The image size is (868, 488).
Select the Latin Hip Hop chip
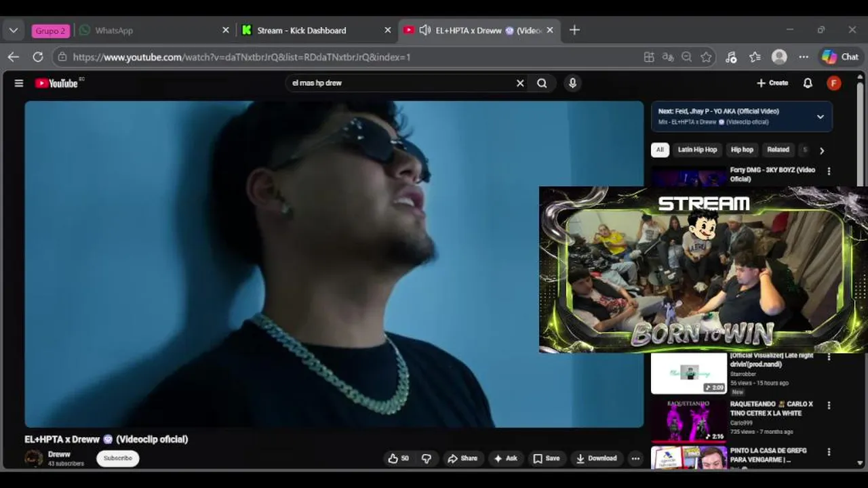tap(697, 150)
